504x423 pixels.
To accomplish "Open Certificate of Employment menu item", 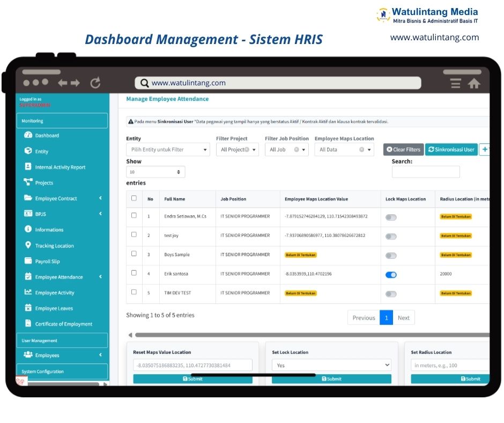I will coord(64,324).
